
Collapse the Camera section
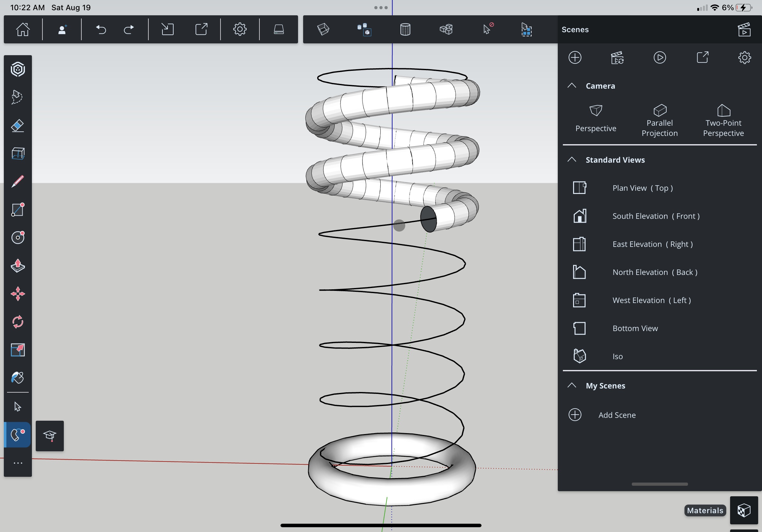click(571, 85)
